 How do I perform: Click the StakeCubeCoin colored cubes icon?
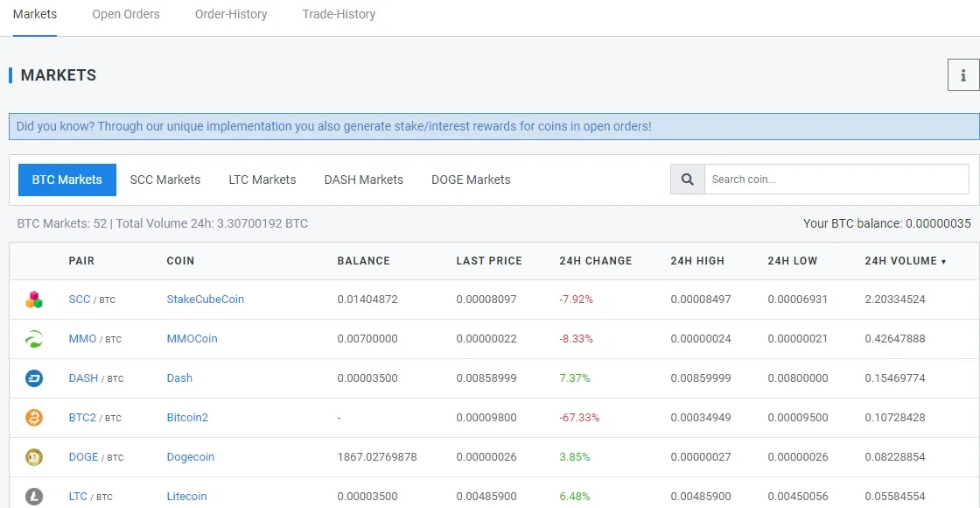(34, 300)
